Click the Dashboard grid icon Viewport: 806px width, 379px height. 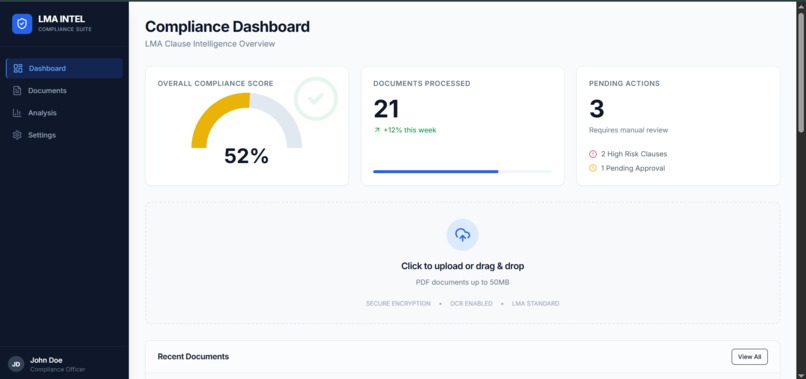(18, 68)
